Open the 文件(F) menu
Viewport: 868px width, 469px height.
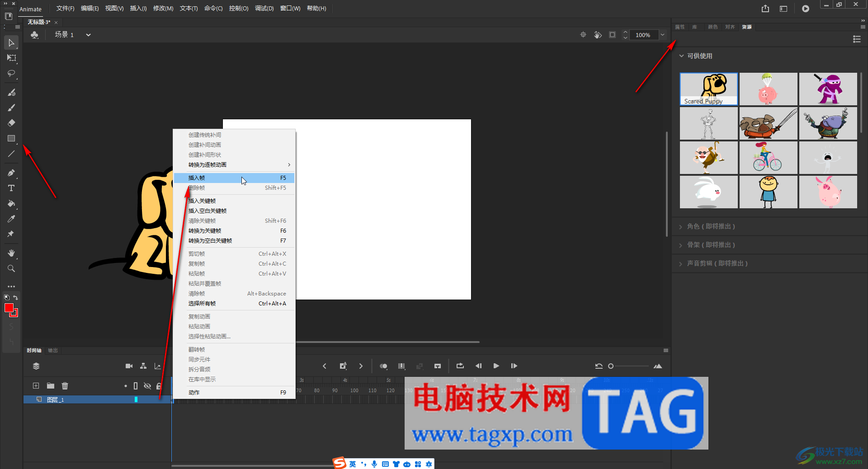coord(65,9)
